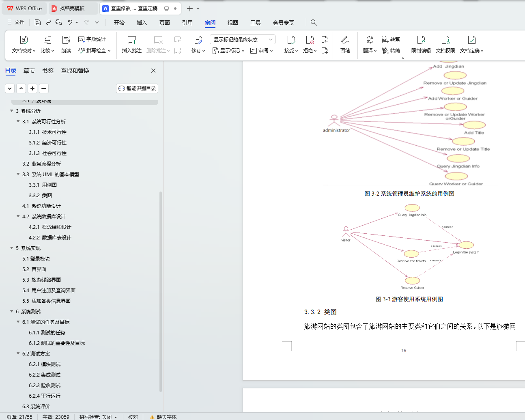This screenshot has width=525, height=420.
Task: Click 校对 in the status bar
Action: click(x=133, y=417)
